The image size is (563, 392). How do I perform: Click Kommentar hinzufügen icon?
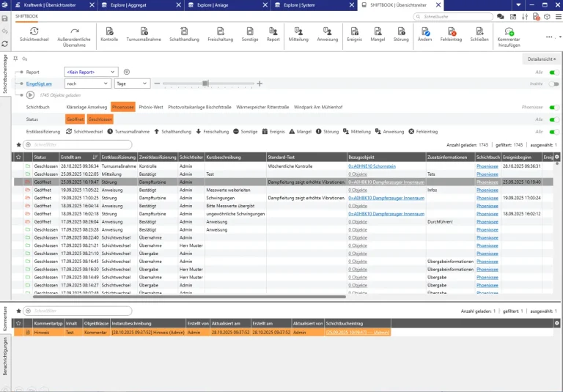pyautogui.click(x=508, y=32)
